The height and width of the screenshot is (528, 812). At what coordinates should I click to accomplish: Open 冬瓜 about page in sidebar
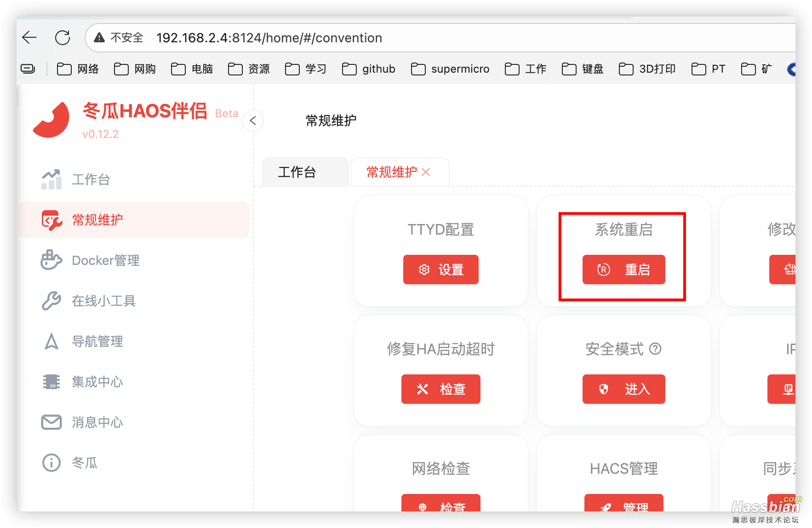coord(133,463)
